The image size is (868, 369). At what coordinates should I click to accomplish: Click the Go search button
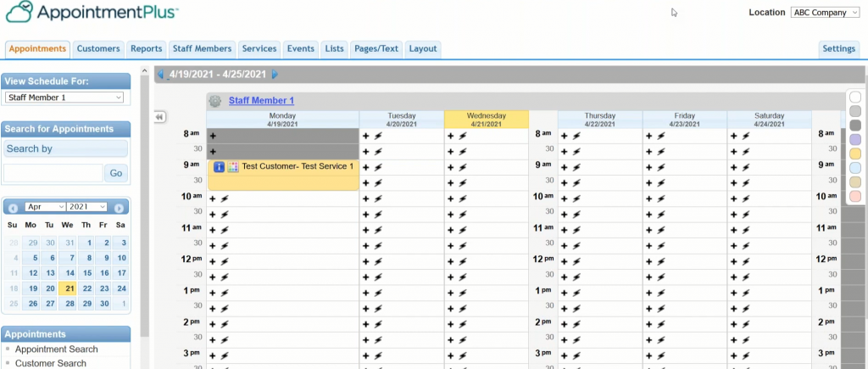(115, 173)
